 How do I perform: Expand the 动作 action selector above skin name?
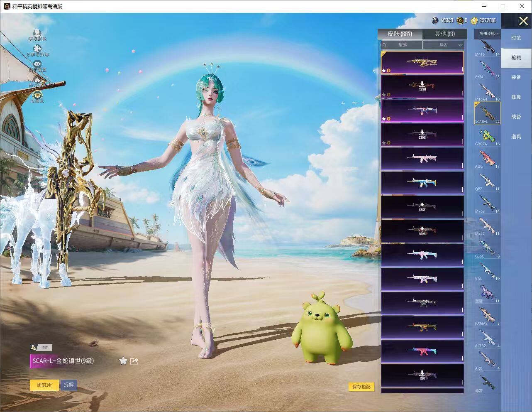(41, 347)
